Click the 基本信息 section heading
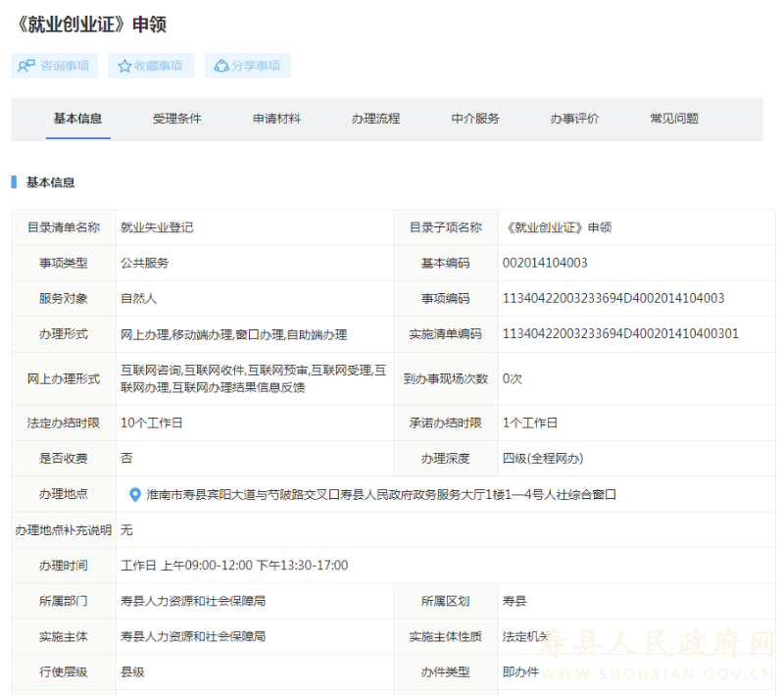The height and width of the screenshot is (696, 784). coord(50,182)
